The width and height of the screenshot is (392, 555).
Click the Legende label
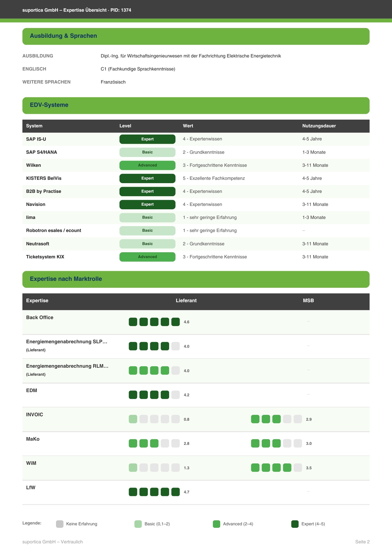click(32, 523)
